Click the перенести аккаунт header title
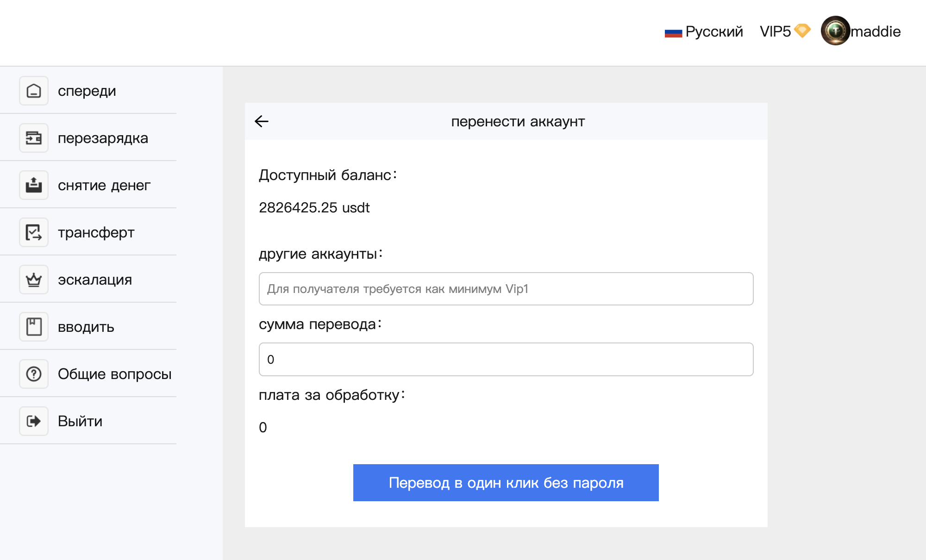The width and height of the screenshot is (926, 560). pyautogui.click(x=518, y=122)
